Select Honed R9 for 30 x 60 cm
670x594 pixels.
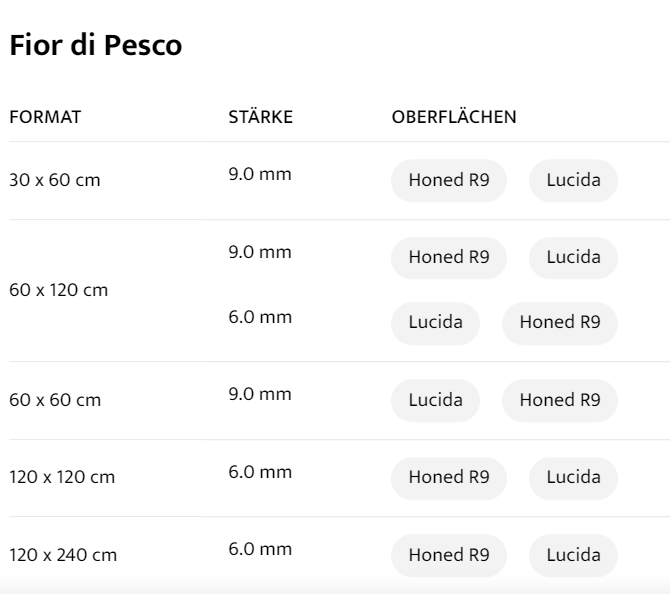pyautogui.click(x=449, y=181)
